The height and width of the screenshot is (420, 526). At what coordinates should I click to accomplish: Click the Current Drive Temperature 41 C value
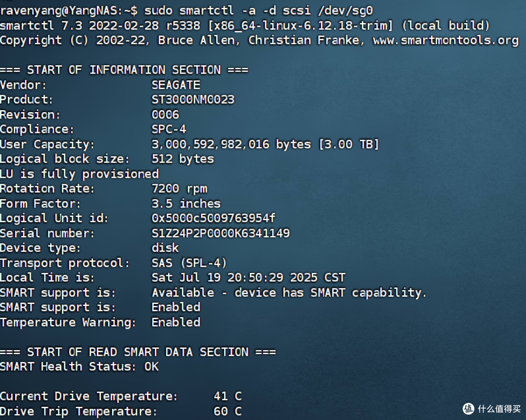227,396
